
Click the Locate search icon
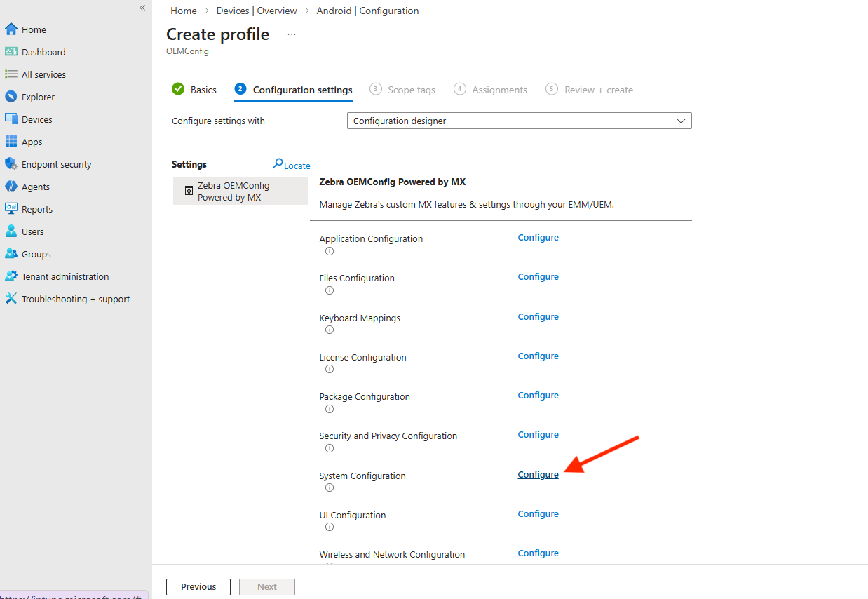[278, 164]
